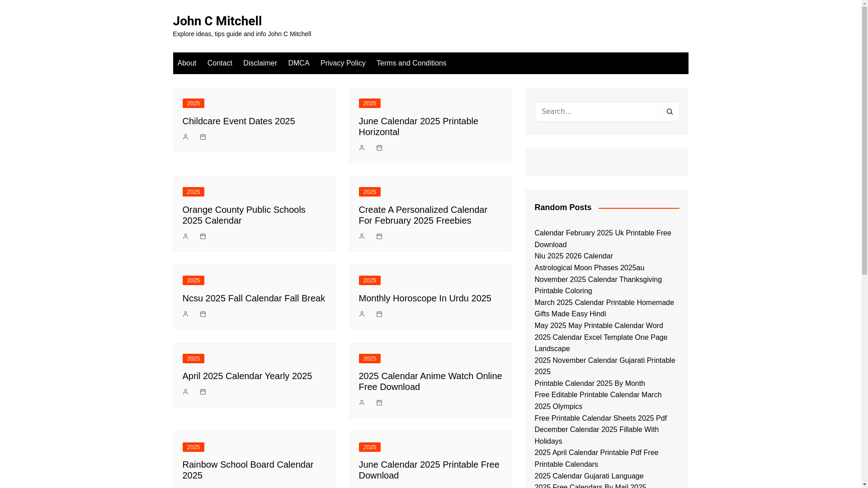Viewport: 868px width, 488px height.
Task: Click 2025 category tag above Childcare Event Dates
Action: [193, 103]
